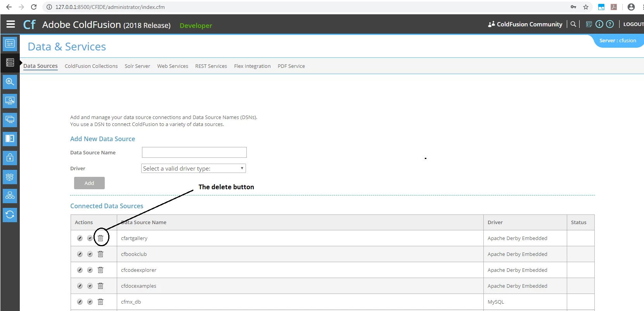The height and width of the screenshot is (311, 644).
Task: Click the browser address bar URL
Action: (110, 7)
